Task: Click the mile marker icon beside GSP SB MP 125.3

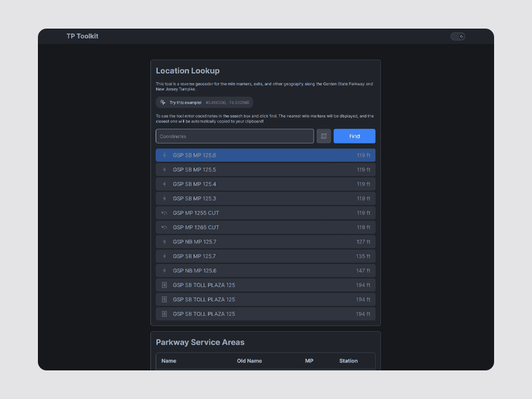Action: click(164, 198)
